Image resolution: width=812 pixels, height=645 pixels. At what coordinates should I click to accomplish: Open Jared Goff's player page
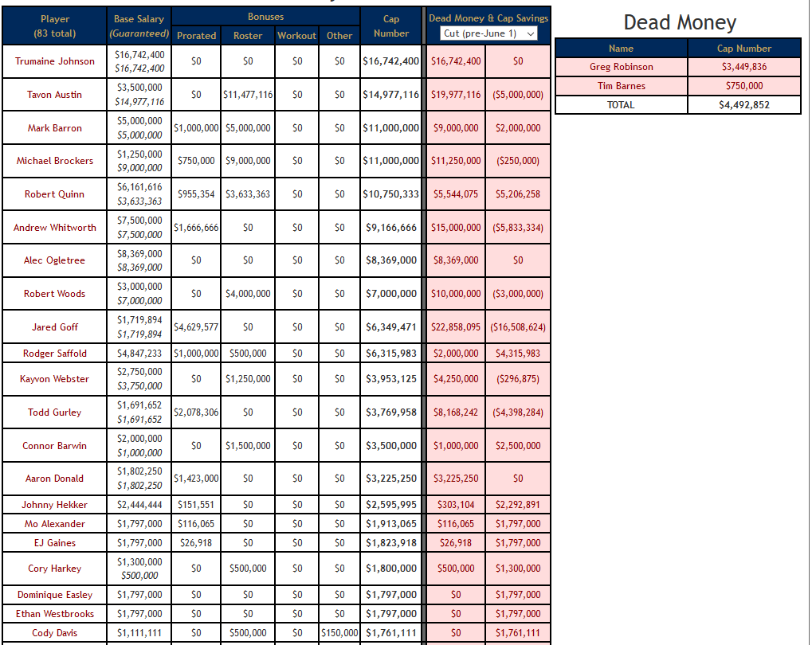(55, 327)
